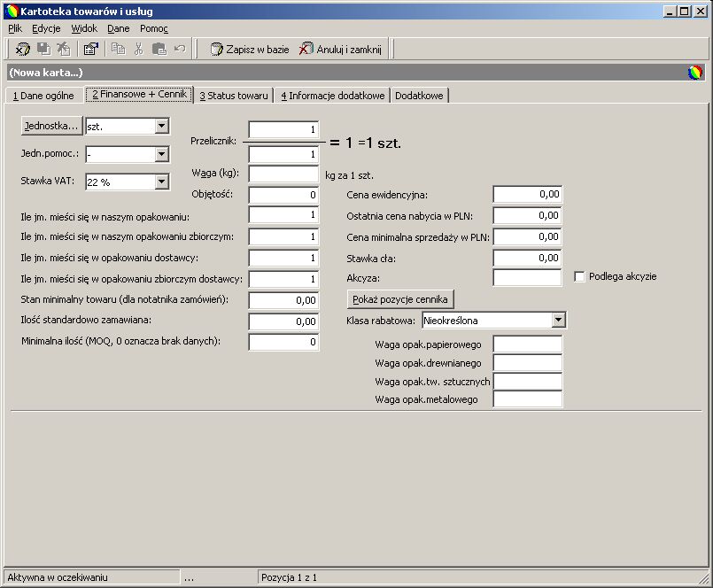Click the Cena ewidencyjna input field
The height and width of the screenshot is (588, 713).
(528, 194)
